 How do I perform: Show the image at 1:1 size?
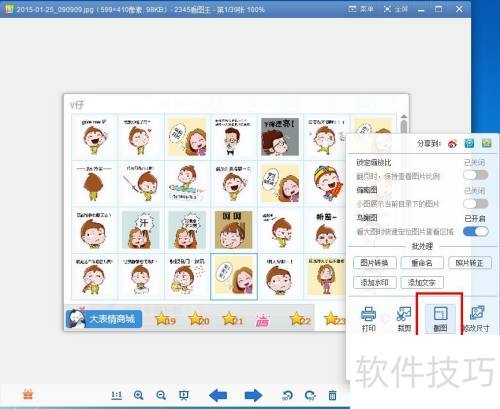pyautogui.click(x=116, y=395)
